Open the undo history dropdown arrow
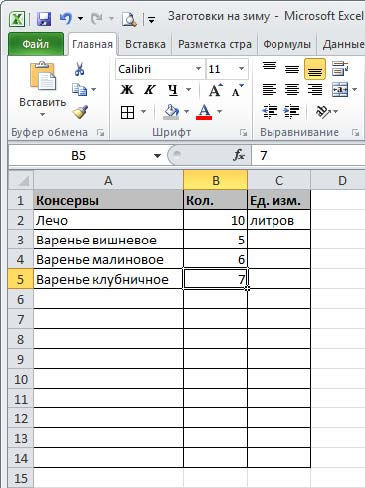 81,19
